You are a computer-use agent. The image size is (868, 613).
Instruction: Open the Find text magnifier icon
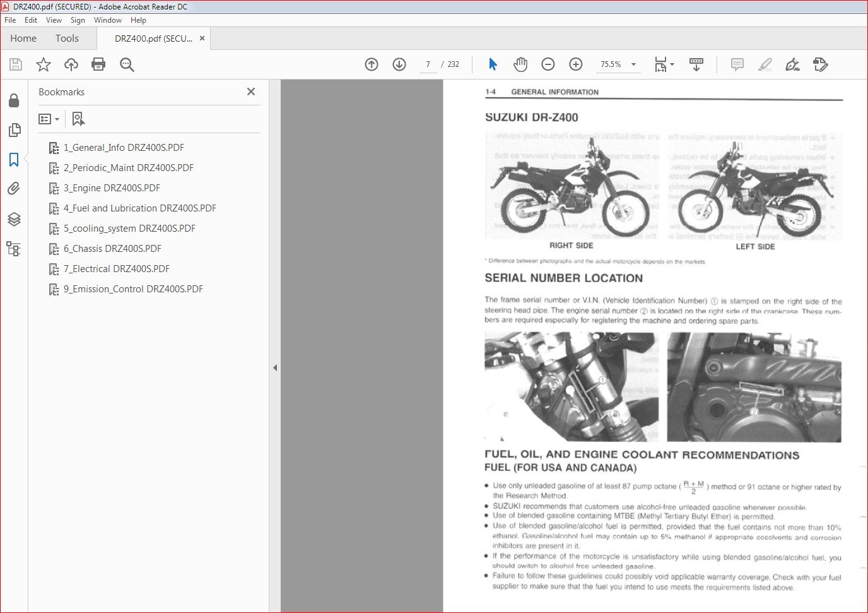127,64
